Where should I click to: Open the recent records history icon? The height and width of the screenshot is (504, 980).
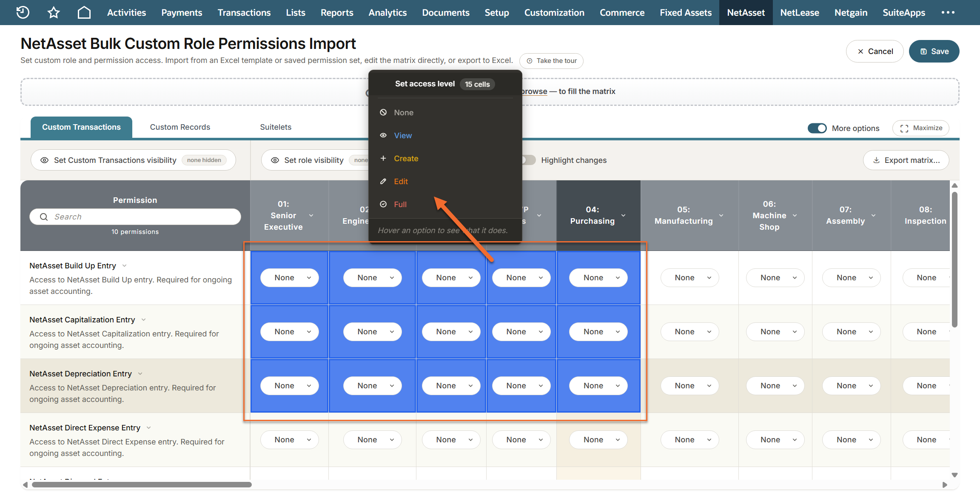click(x=23, y=12)
